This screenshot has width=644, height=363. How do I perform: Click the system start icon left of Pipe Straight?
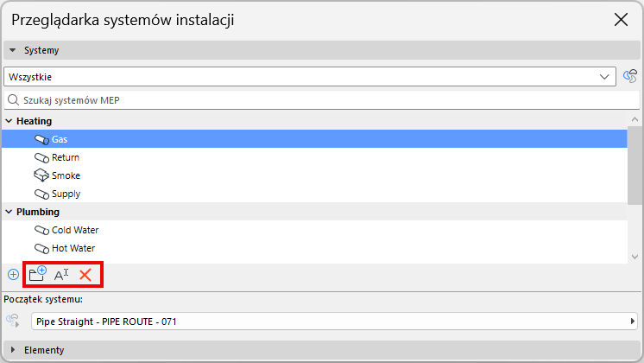tap(13, 322)
